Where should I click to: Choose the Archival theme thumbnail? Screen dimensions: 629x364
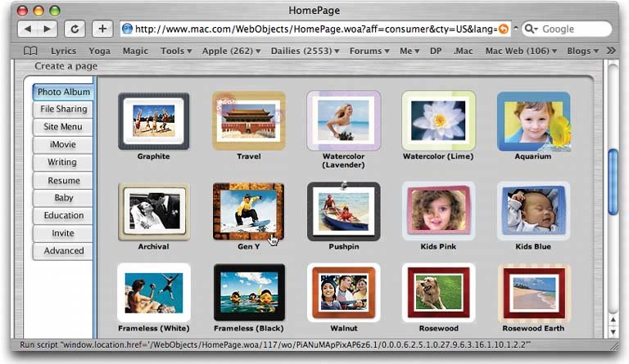point(154,212)
